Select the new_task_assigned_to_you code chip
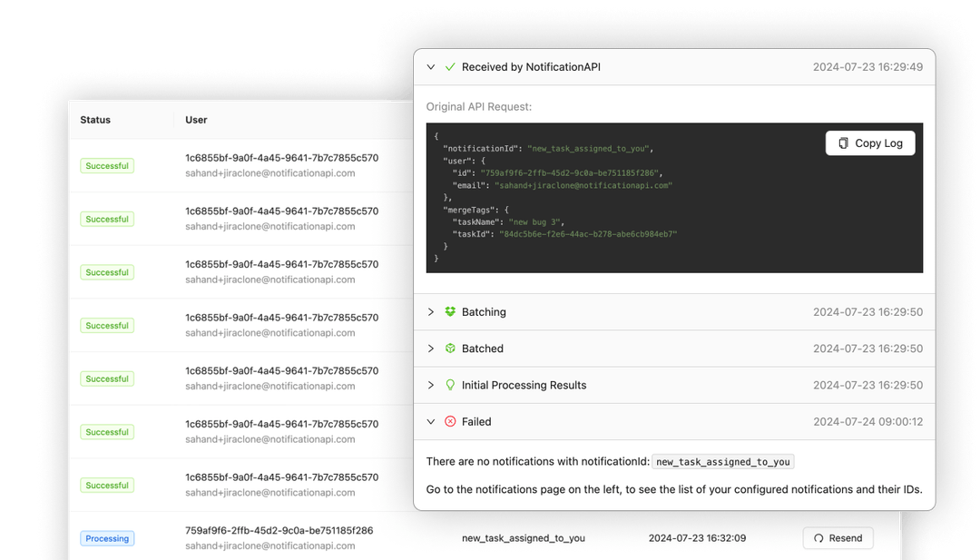980x560 pixels. [722, 461]
